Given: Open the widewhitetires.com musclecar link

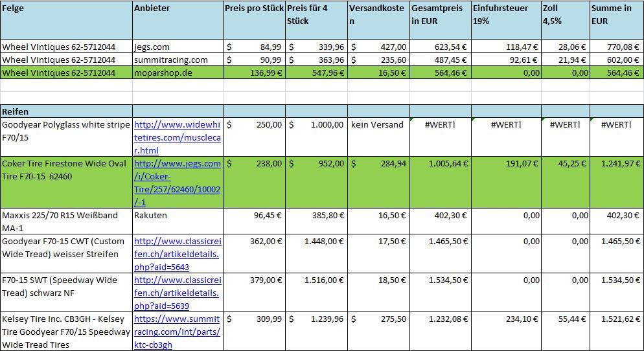Looking at the screenshot, I should pyautogui.click(x=178, y=137).
